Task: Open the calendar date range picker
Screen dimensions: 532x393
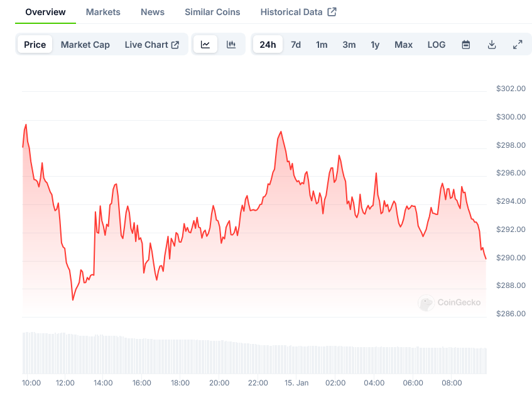Action: (x=466, y=45)
